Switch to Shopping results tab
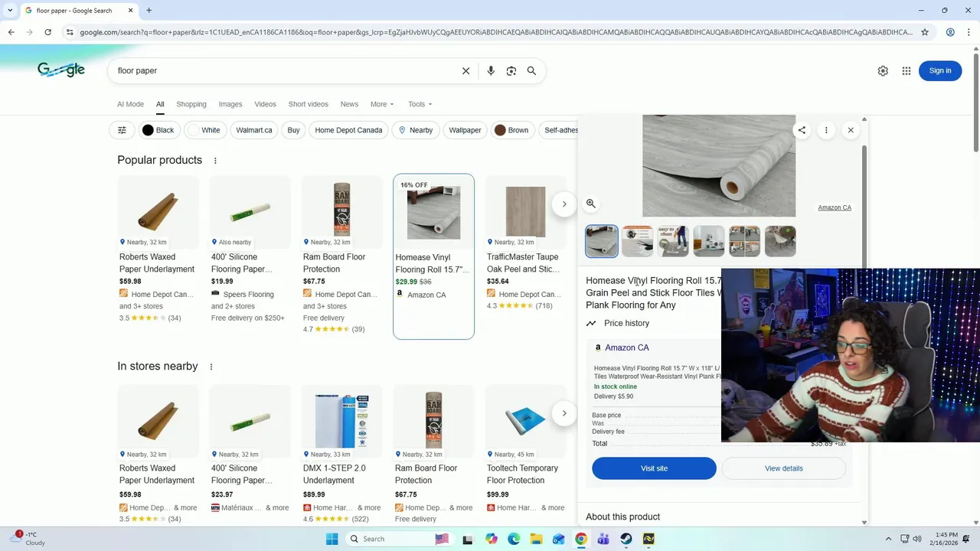The image size is (980, 551). tap(191, 104)
